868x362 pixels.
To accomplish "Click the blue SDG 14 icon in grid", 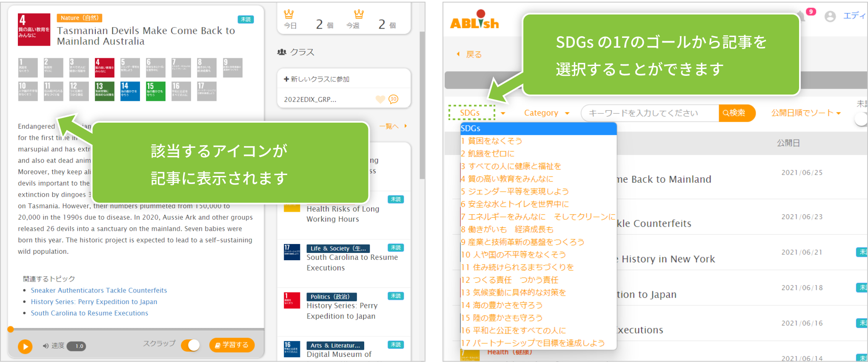I will coord(130,91).
